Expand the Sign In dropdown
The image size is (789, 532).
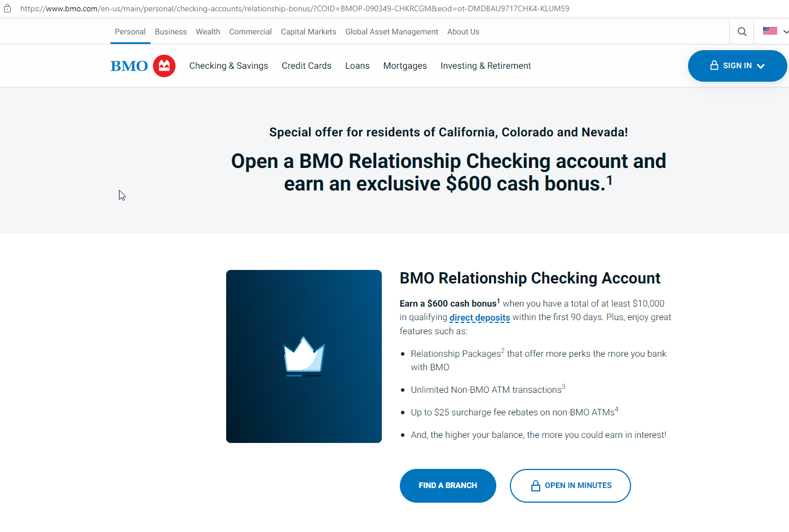[x=737, y=66]
